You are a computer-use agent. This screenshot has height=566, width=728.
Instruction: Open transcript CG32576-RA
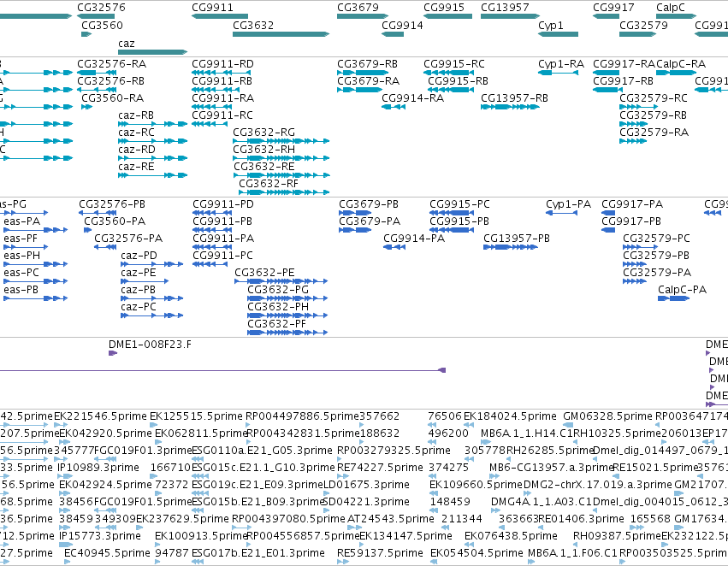111,63
